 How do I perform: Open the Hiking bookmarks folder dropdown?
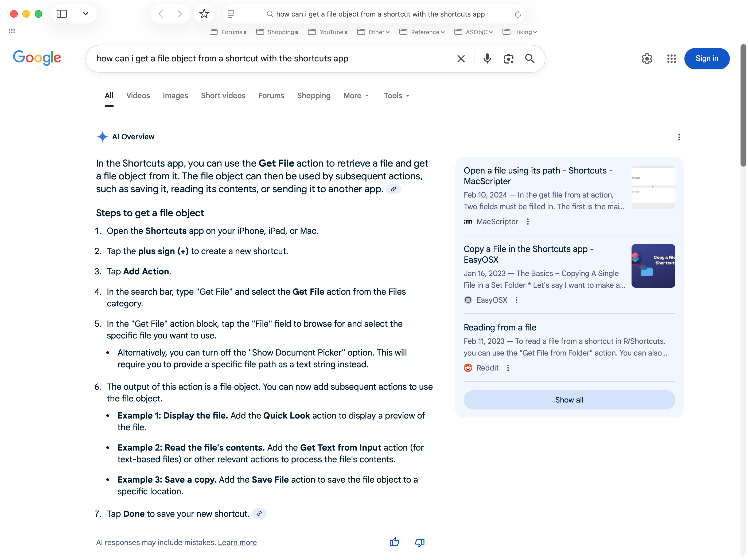520,32
